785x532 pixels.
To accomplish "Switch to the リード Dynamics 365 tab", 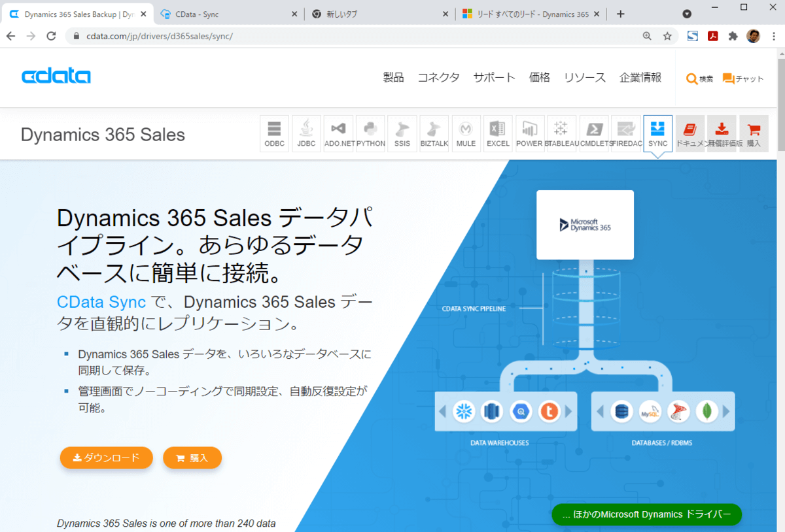I will [531, 14].
